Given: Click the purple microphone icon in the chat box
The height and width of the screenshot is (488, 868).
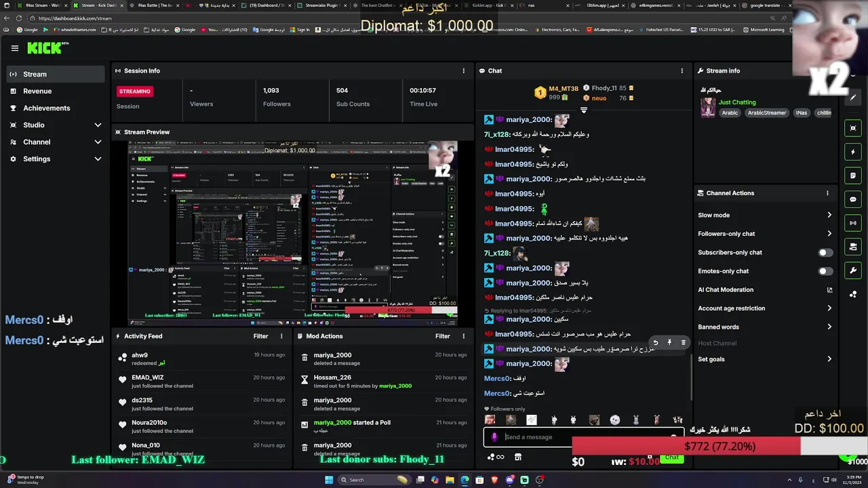Looking at the screenshot, I should (x=494, y=437).
